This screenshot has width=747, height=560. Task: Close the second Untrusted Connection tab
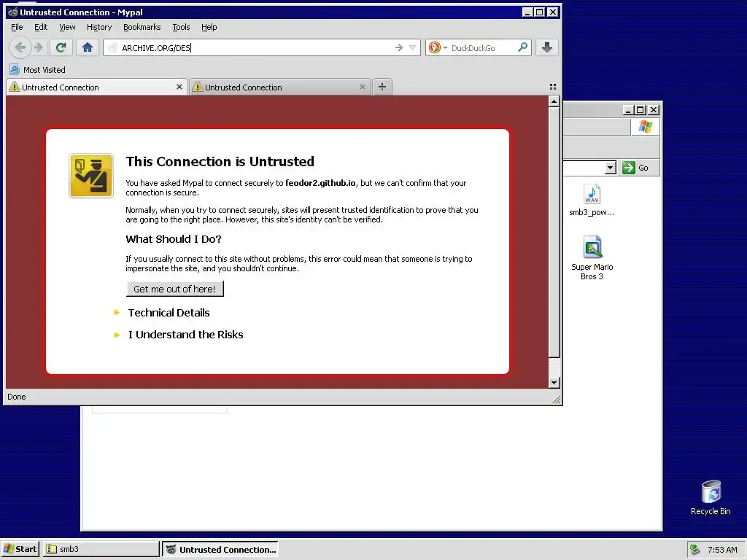363,87
